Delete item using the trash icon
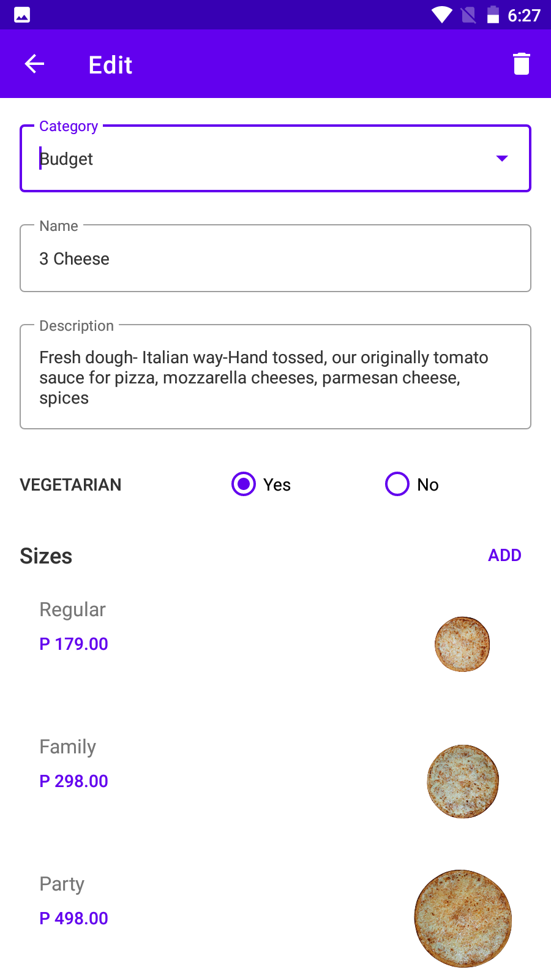Image resolution: width=551 pixels, height=980 pixels. click(x=521, y=64)
